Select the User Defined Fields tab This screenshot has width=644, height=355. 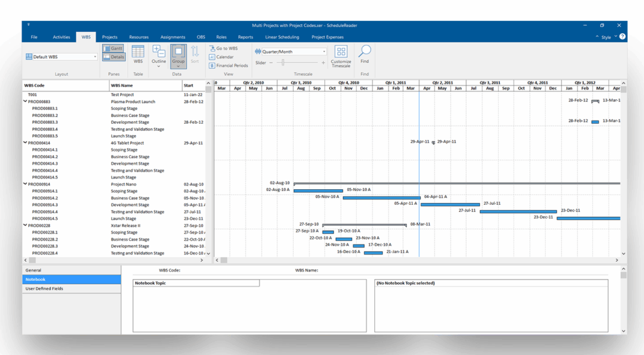point(72,288)
